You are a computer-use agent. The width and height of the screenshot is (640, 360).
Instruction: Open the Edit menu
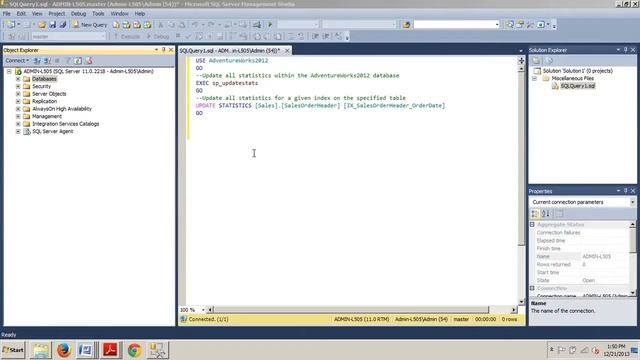[x=21, y=13]
